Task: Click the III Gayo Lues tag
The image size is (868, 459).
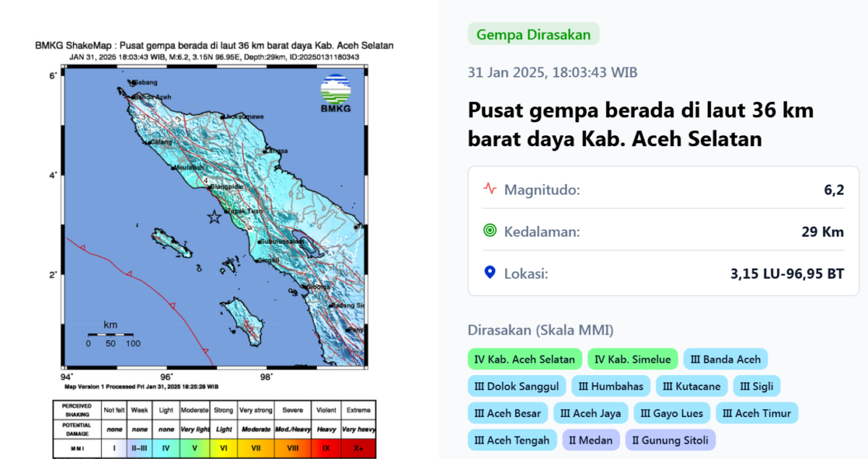Action: [672, 413]
